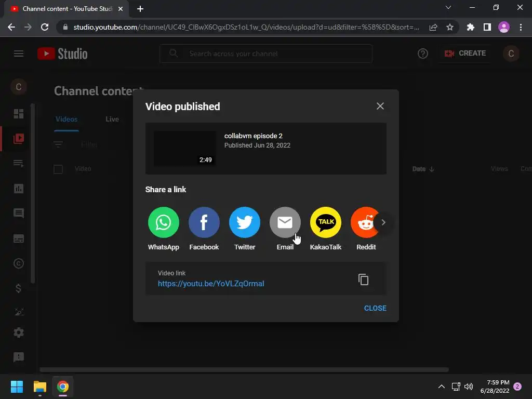
Task: Open the Channel content tab title
Action: (68, 9)
